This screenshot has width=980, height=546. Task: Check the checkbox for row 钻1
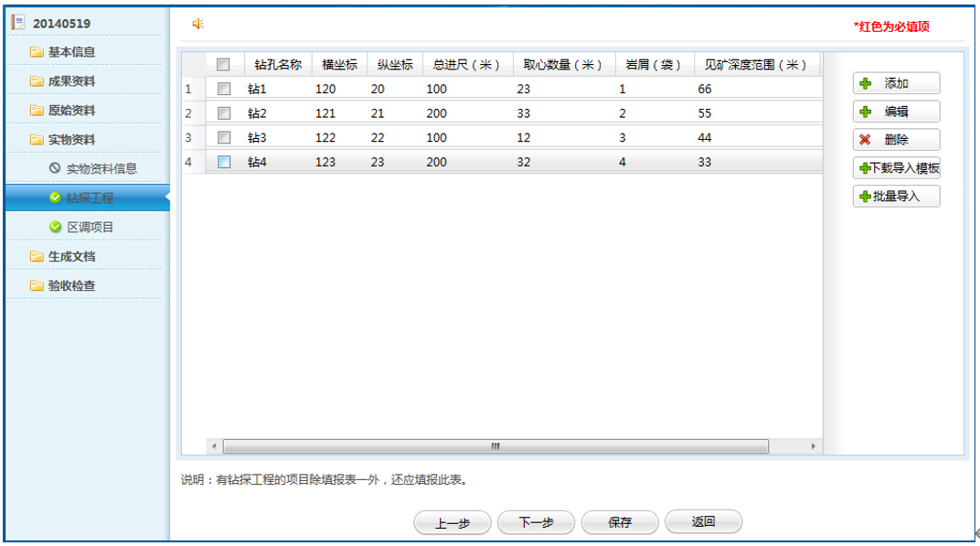tap(224, 89)
